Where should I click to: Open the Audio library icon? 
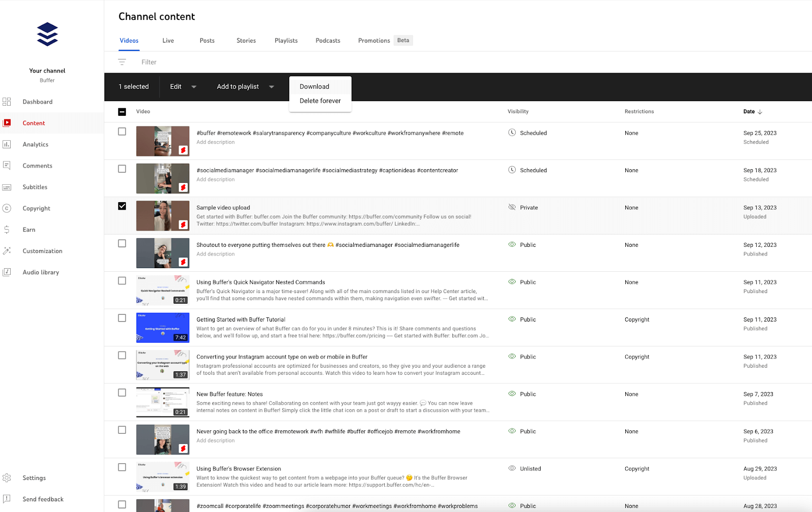7,272
